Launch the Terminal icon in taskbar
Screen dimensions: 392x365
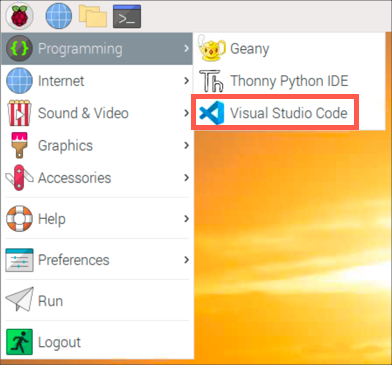click(127, 16)
